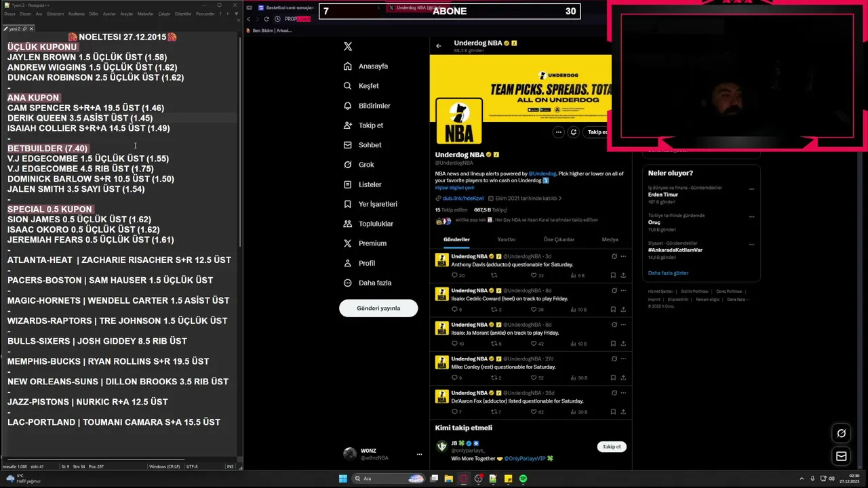
Task: Open more options for Erden Timur trend
Action: [x=751, y=189]
